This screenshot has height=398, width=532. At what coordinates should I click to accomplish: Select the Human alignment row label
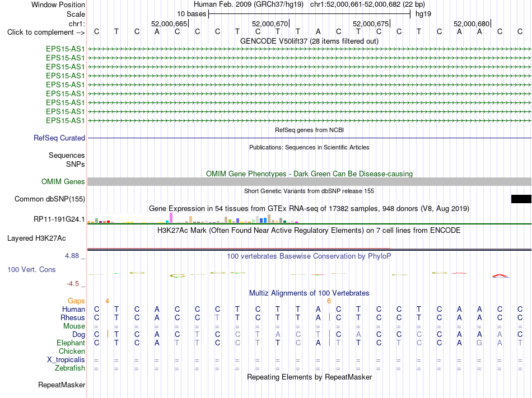(x=73, y=309)
